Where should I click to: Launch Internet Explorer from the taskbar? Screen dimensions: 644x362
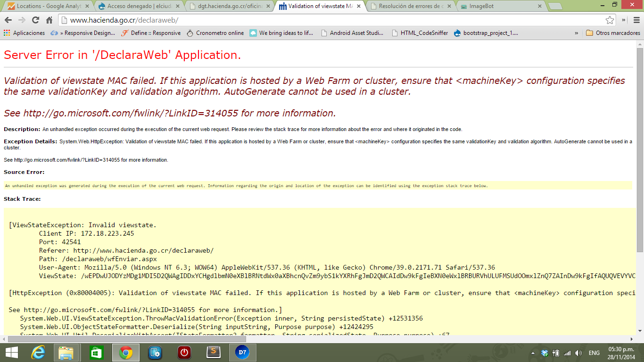point(38,353)
